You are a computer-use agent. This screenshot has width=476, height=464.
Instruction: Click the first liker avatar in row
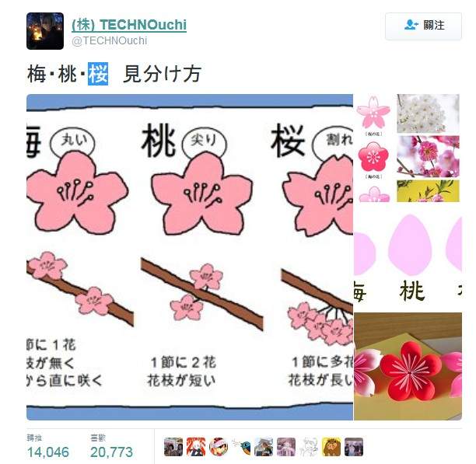pyautogui.click(x=173, y=447)
